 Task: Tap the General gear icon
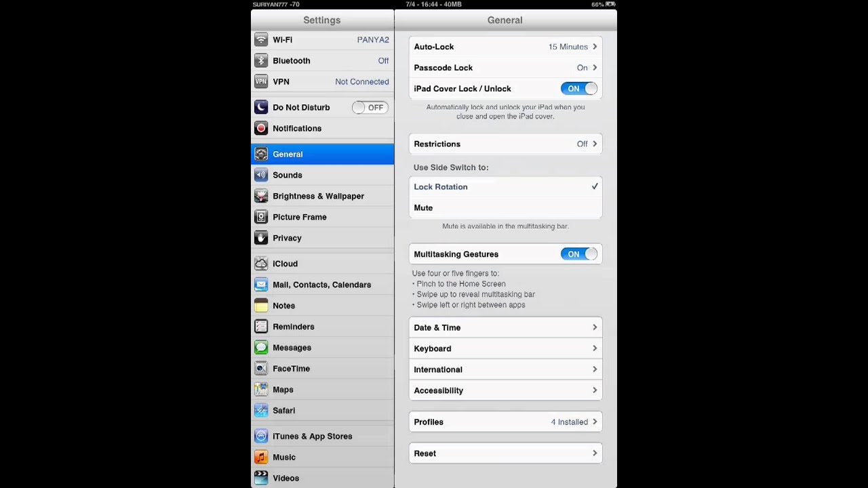(261, 155)
